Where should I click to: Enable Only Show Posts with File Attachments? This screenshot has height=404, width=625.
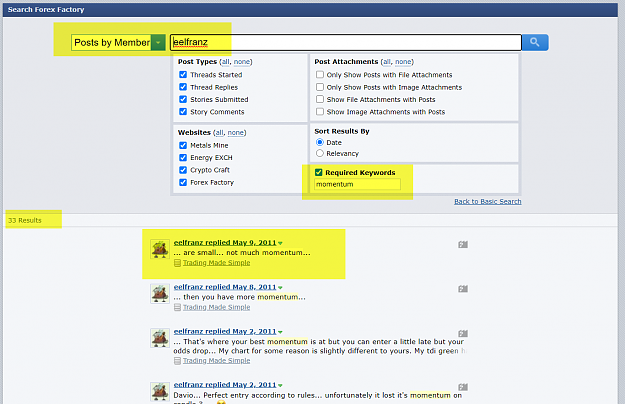(320, 75)
